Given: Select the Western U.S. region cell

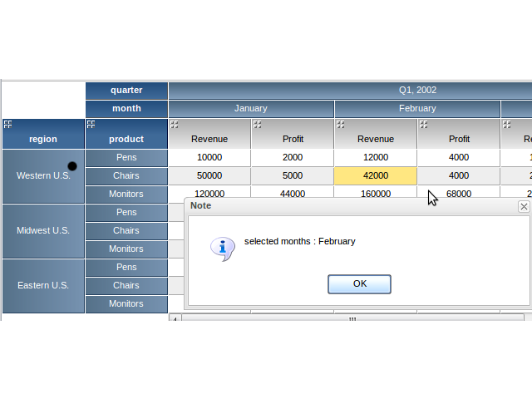Looking at the screenshot, I should (x=42, y=176).
